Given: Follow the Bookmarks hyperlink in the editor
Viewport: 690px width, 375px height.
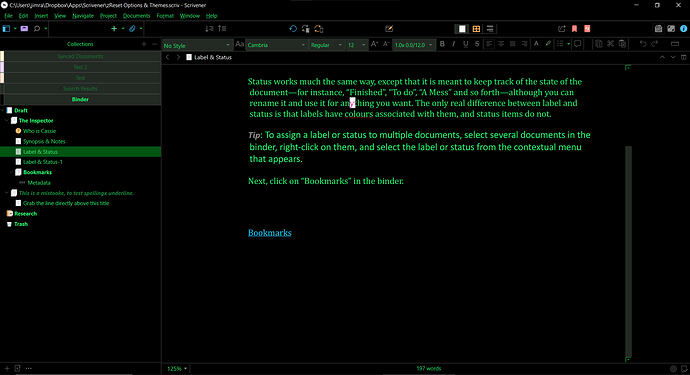Looking at the screenshot, I should click(x=270, y=233).
